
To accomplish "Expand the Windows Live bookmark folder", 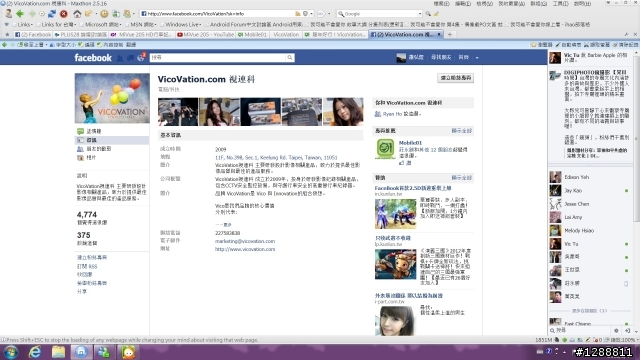I will [180, 24].
